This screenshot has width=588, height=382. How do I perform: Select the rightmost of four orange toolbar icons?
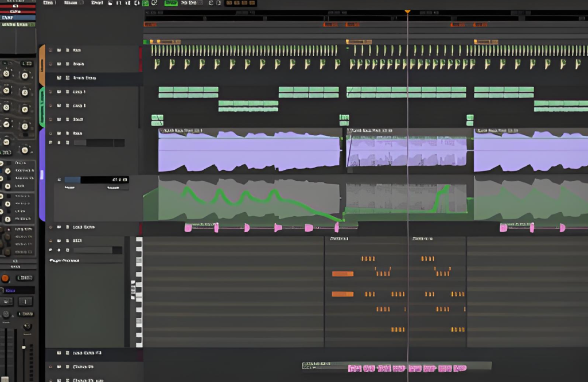point(252,3)
